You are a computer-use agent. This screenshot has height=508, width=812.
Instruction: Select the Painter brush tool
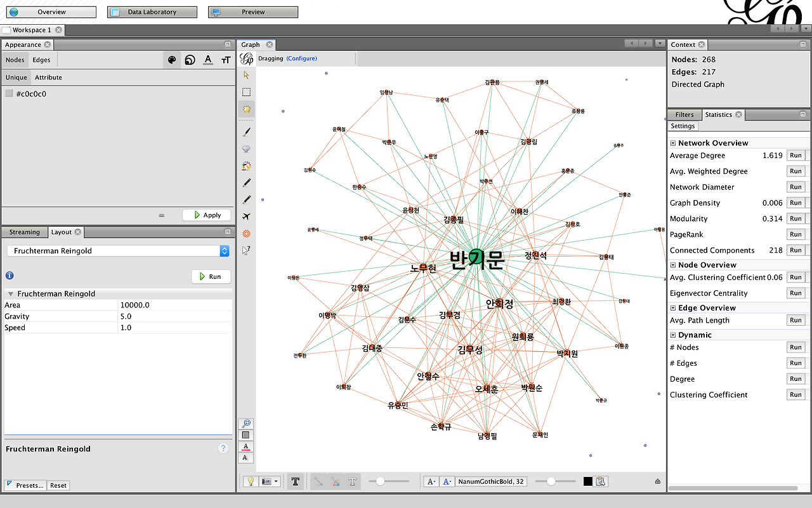click(x=247, y=131)
